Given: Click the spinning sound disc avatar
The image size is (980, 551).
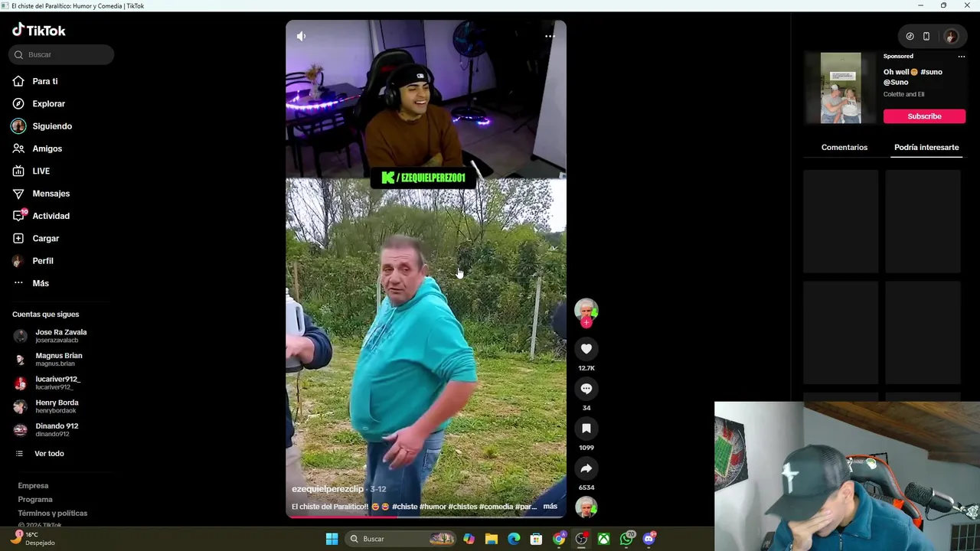Looking at the screenshot, I should (586, 507).
